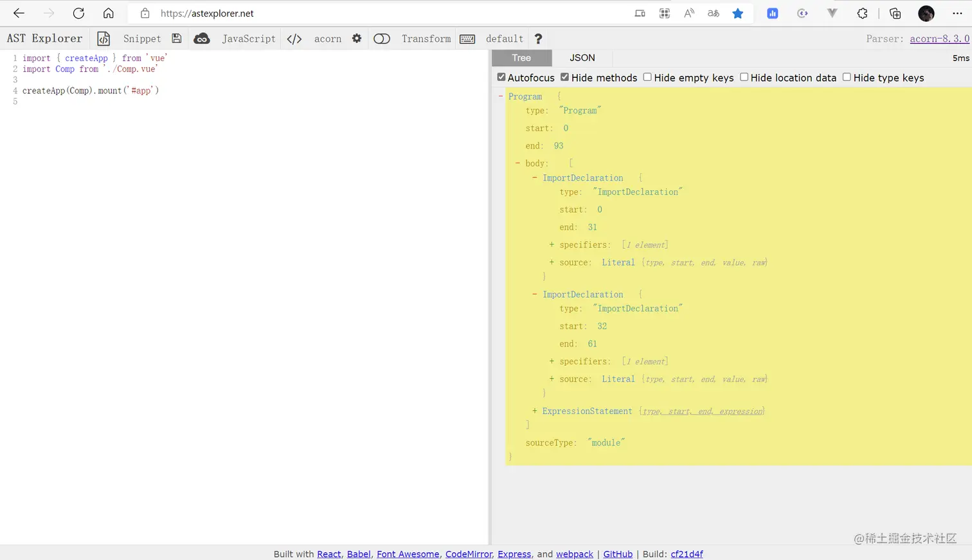Viewport: 972px width, 560px height.
Task: Click the Transform toggle switch icon
Action: [x=382, y=39]
